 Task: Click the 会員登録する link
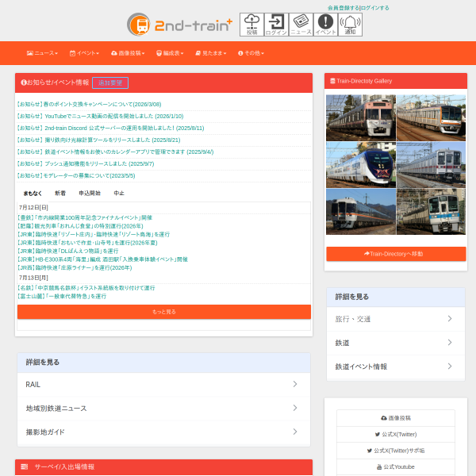coord(344,8)
